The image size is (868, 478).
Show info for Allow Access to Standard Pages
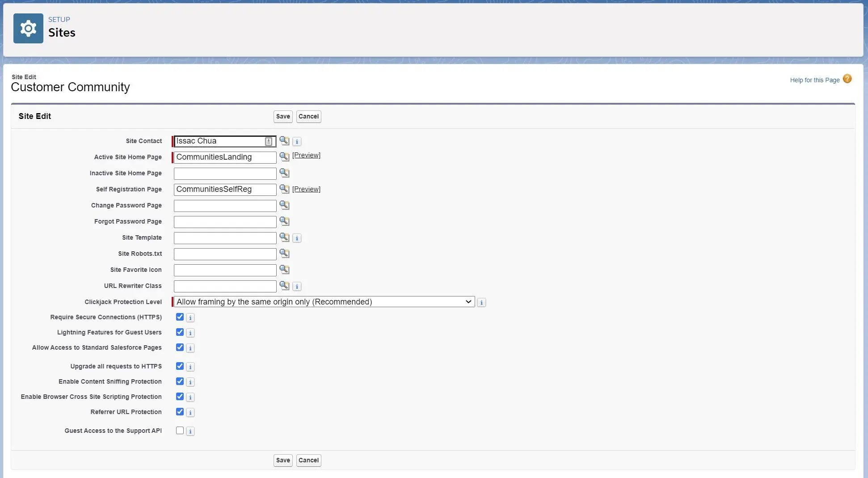tap(190, 348)
